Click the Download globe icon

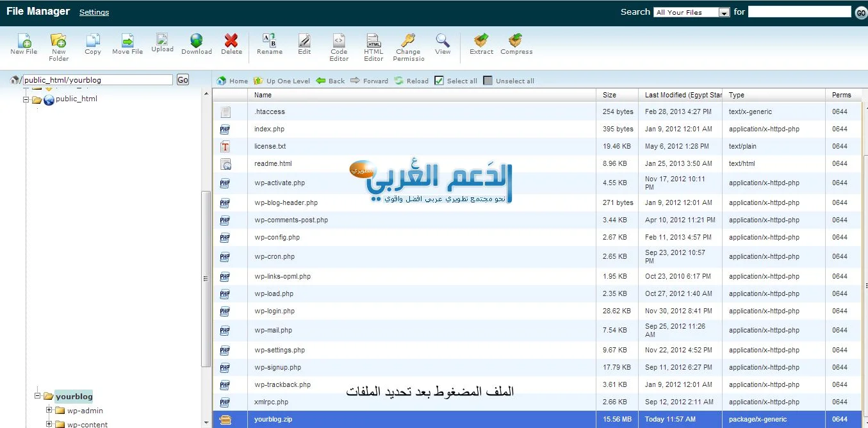point(196,42)
